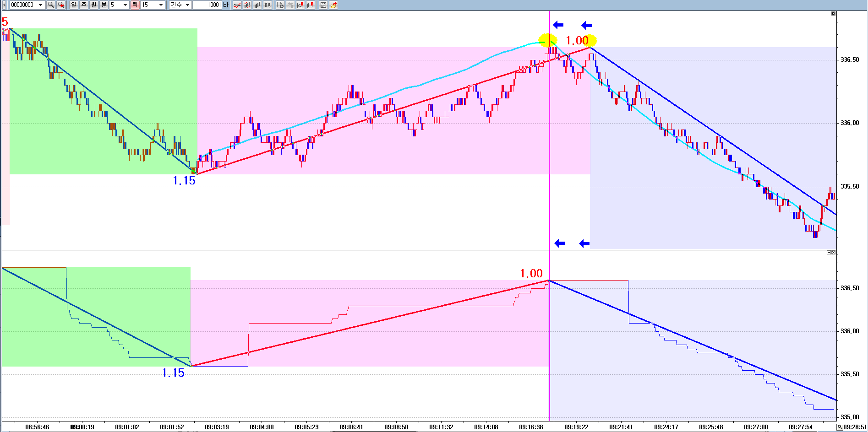Click the magnifier search icon beside symbol code
This screenshot has height=432, width=868.
(x=51, y=5)
